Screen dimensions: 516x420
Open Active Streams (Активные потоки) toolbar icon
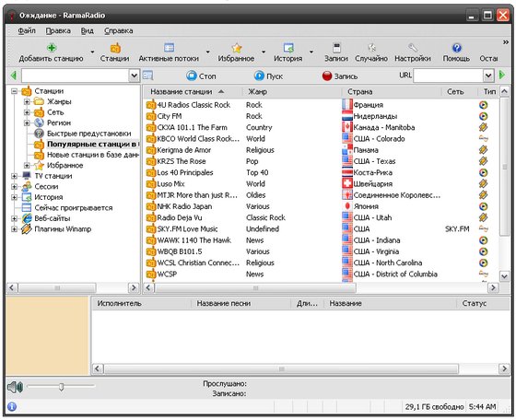169,48
